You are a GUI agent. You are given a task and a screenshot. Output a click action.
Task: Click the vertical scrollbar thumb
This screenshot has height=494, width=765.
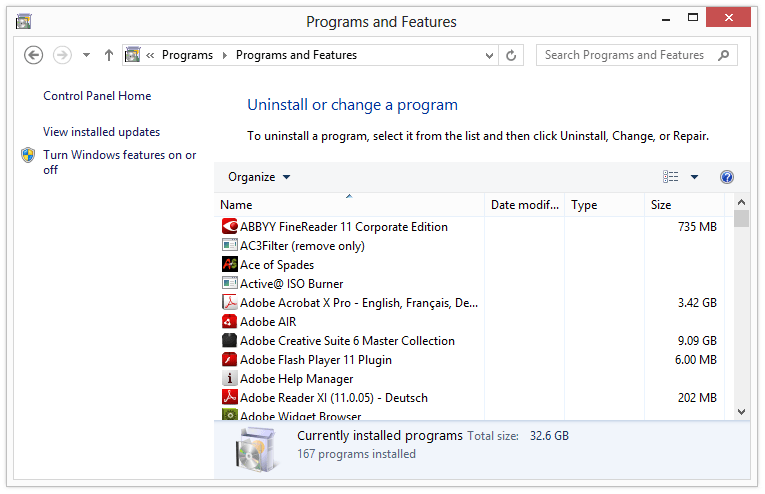pos(742,218)
